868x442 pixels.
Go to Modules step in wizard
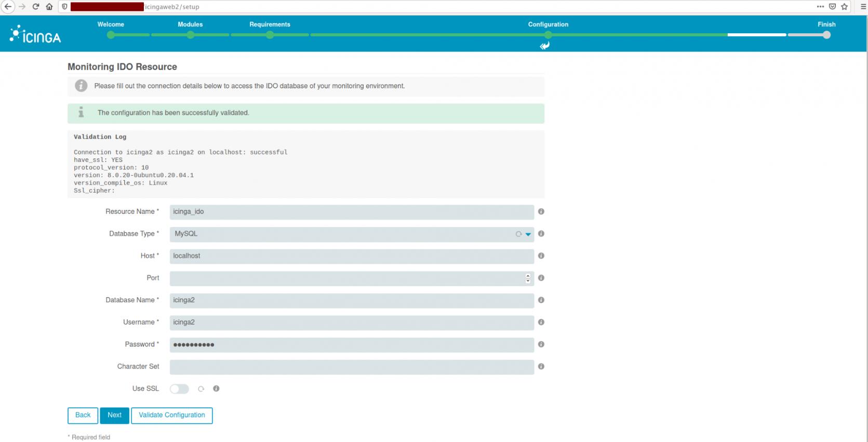coord(190,24)
